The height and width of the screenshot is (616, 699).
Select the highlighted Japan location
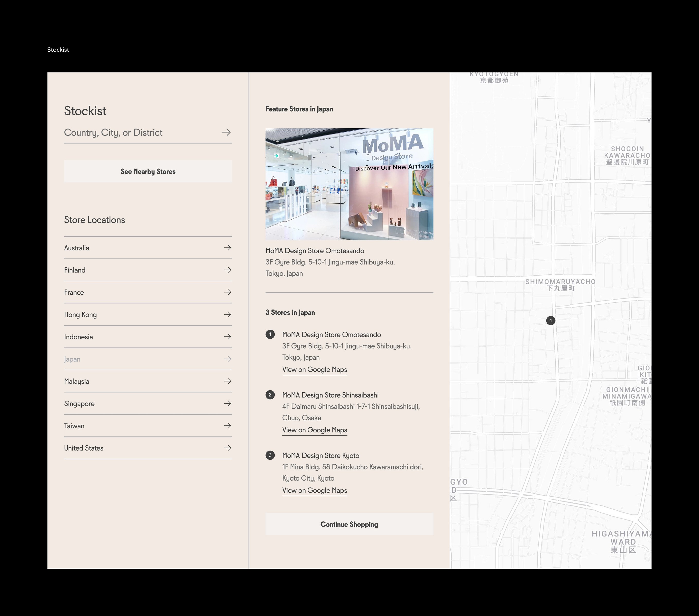[x=148, y=359]
